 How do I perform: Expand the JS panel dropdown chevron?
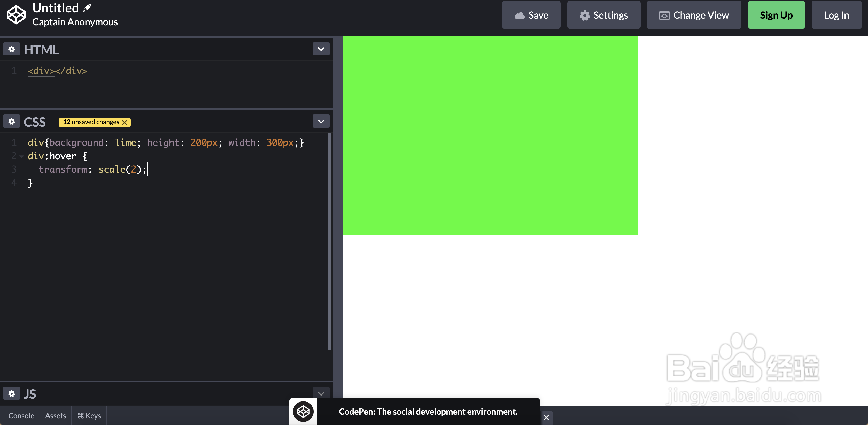(x=321, y=393)
